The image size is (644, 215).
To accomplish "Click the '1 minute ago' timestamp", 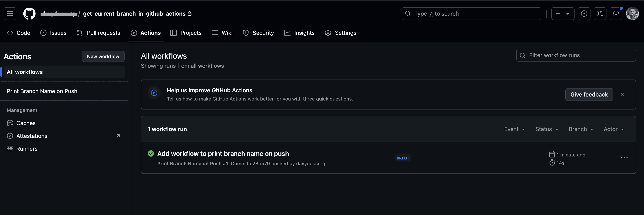I will [x=571, y=155].
